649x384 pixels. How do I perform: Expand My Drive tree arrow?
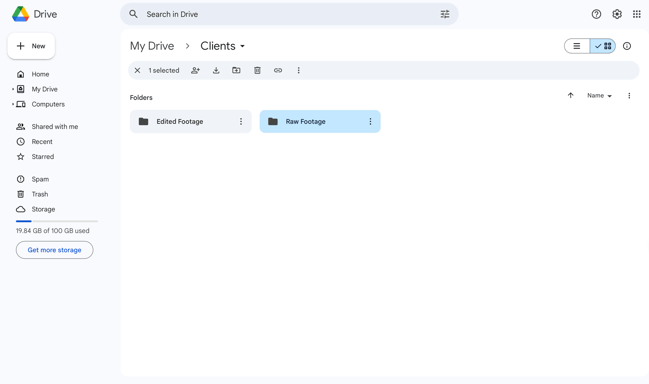point(13,89)
